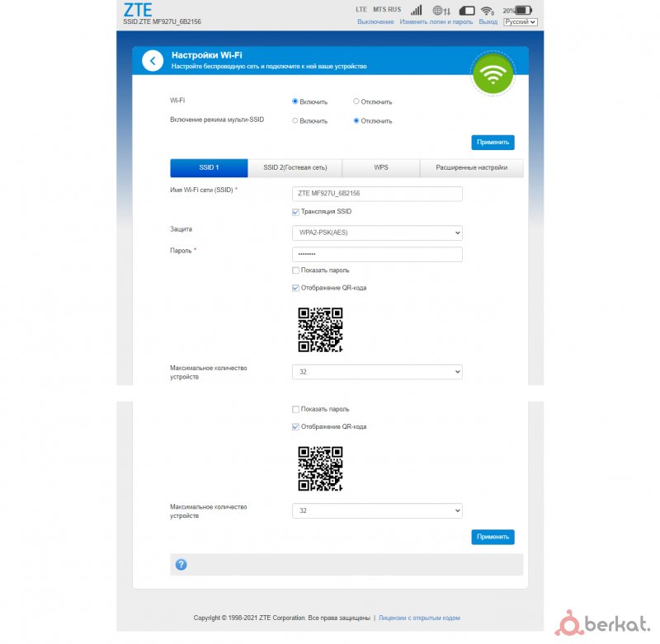The width and height of the screenshot is (660, 644).
Task: Click the signal strength bars icon
Action: pyautogui.click(x=417, y=10)
